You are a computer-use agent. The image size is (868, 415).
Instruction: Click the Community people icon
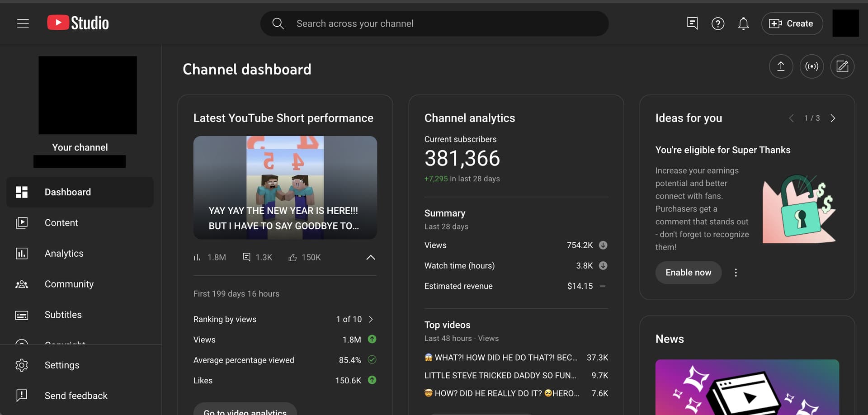pos(22,284)
